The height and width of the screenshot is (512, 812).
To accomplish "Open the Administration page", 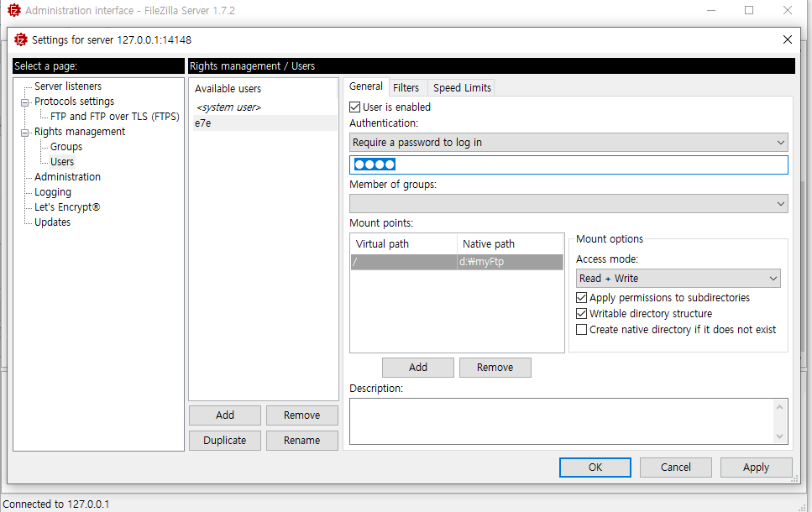I will click(x=67, y=176).
